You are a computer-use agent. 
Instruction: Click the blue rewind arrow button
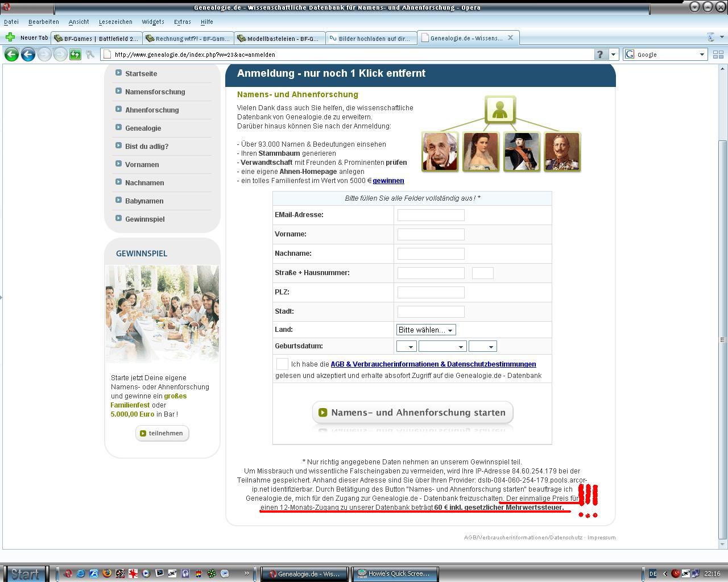tap(28, 54)
